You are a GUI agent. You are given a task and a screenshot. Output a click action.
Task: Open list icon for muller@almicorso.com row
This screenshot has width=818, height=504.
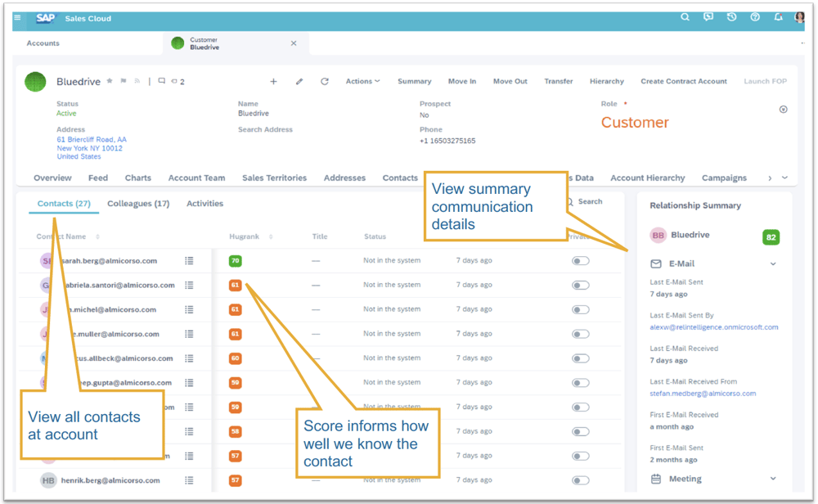(189, 334)
